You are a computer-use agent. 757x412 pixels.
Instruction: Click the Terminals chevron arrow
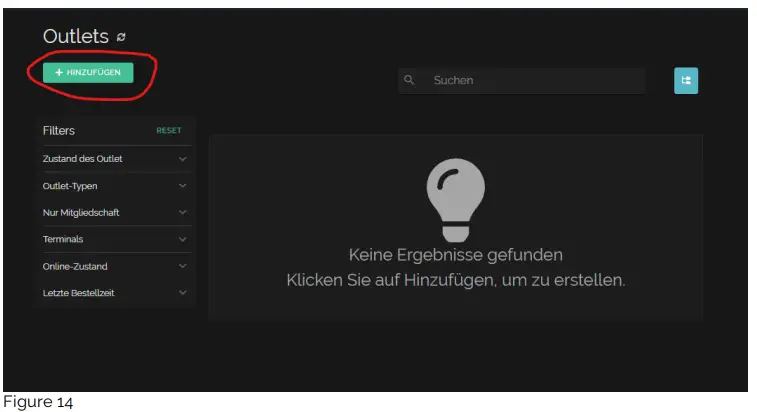[x=182, y=239]
